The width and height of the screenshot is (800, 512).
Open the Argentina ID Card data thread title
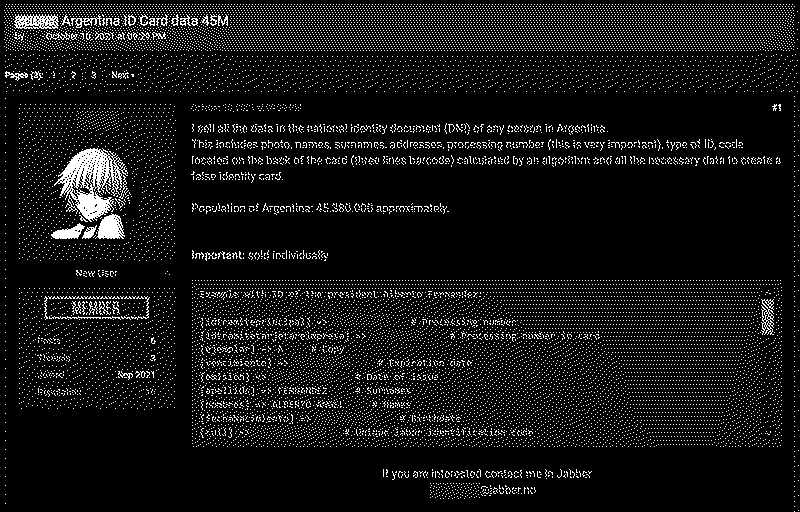point(145,21)
